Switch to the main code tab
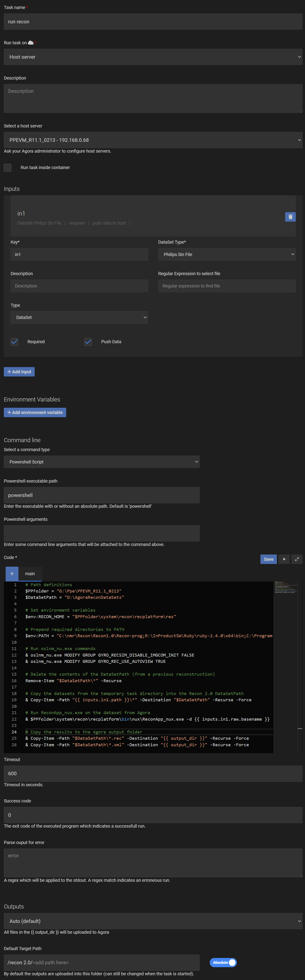The width and height of the screenshot is (305, 980). [x=30, y=574]
